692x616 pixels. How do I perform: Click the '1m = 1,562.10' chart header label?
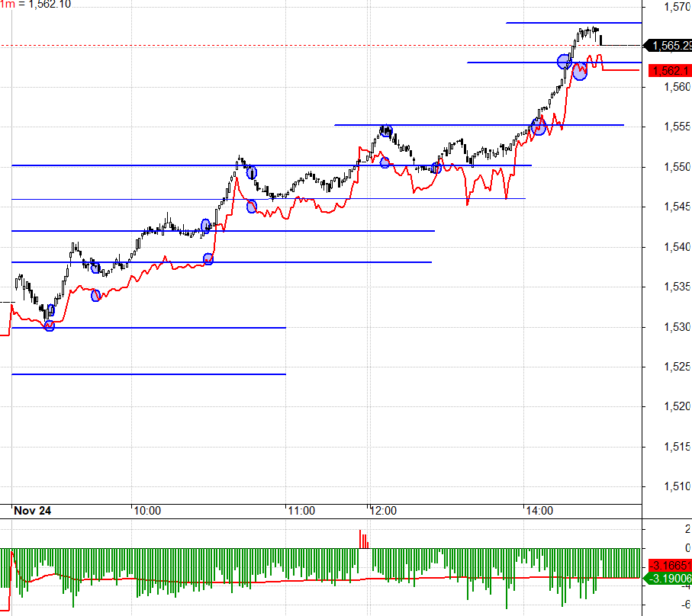(x=35, y=5)
